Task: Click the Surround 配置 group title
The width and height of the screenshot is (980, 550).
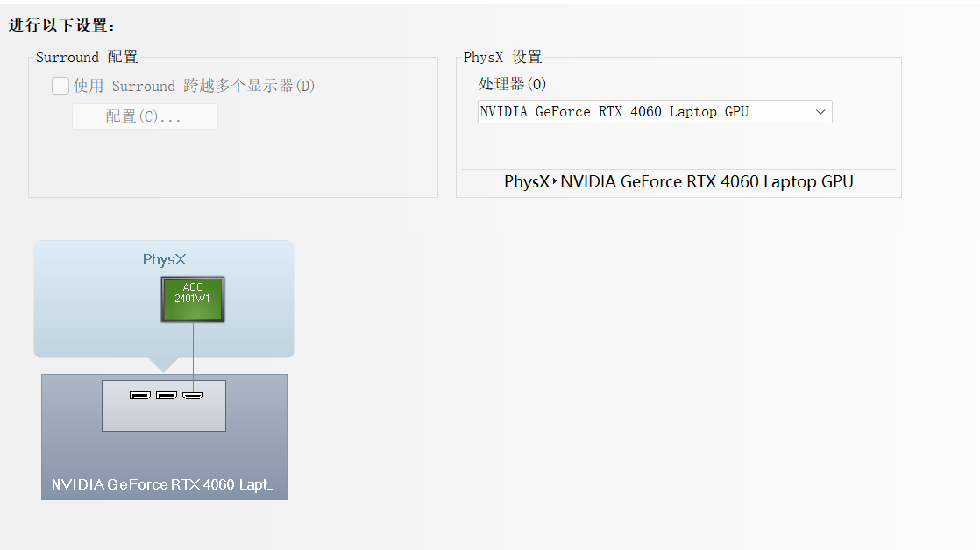Action: 86,57
